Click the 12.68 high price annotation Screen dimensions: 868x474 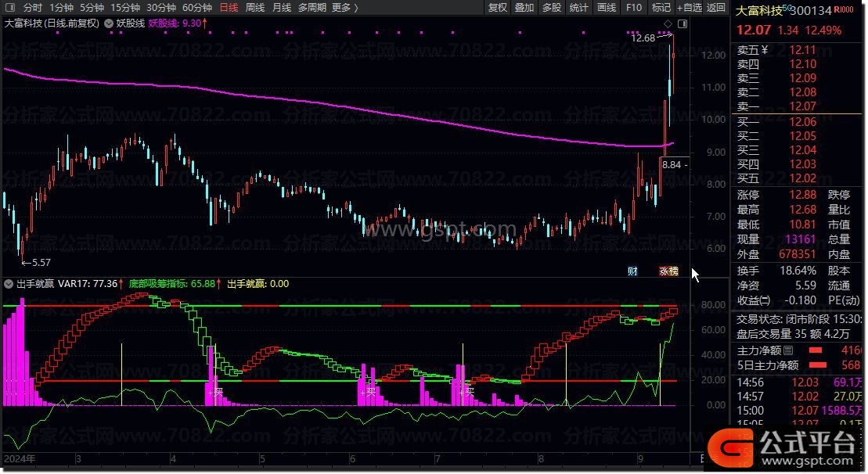[x=643, y=38]
